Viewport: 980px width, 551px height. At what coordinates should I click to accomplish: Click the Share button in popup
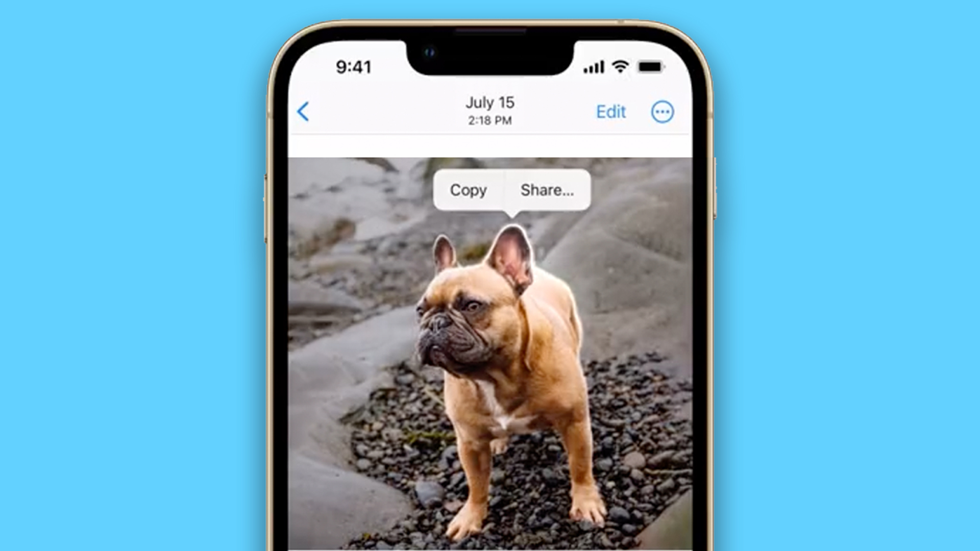click(547, 190)
